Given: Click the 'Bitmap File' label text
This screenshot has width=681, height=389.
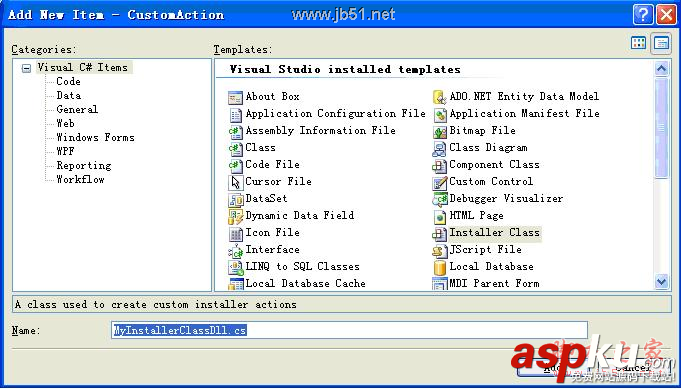Looking at the screenshot, I should (x=482, y=131).
